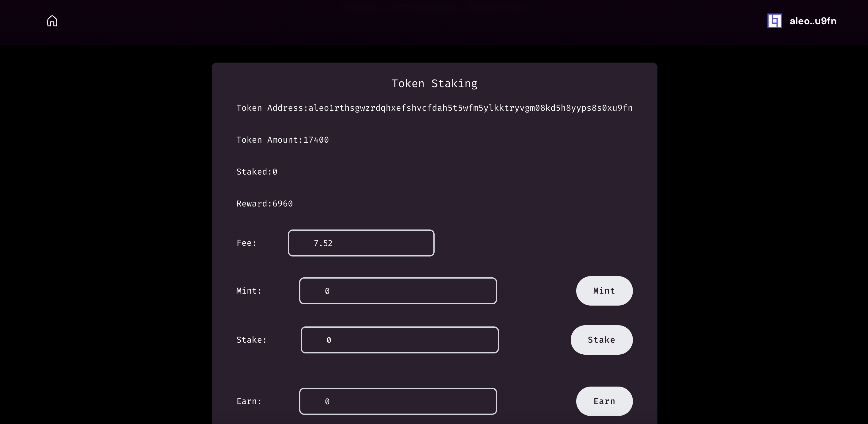
Task: Click the Earn amount input field
Action: [398, 401]
